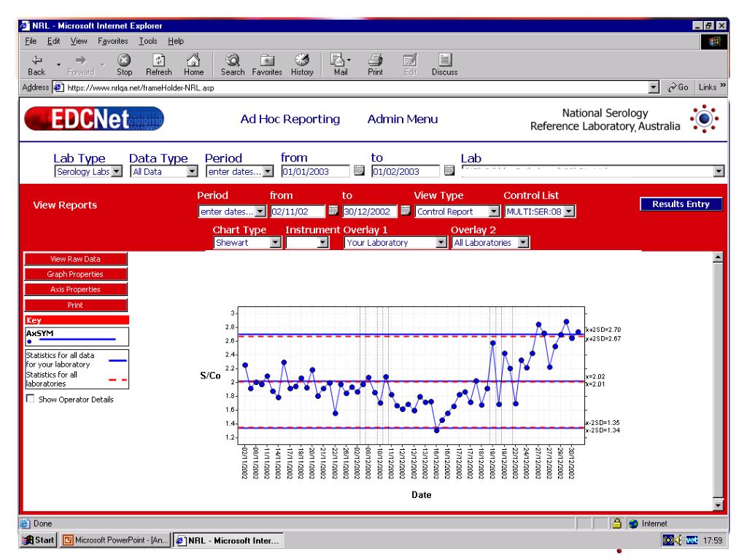747x560 pixels.
Task: Click the red Print button in sidebar
Action: 76,305
